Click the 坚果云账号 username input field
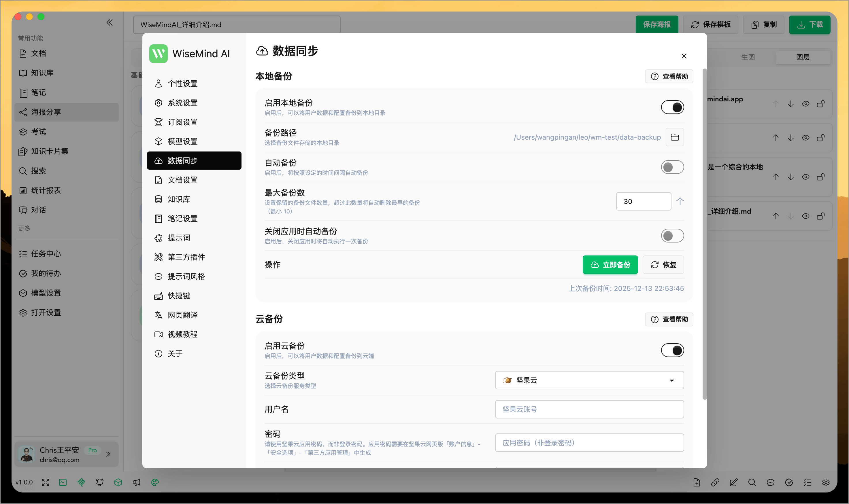Viewport: 849px width, 504px height. click(589, 409)
